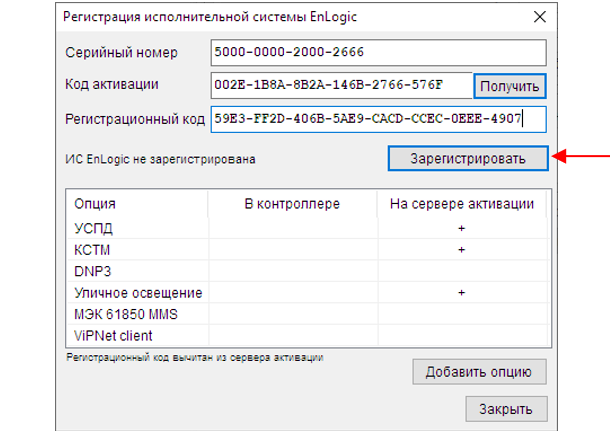The image size is (610, 431).
Task: Click the Регистрационный код label
Action: tap(135, 119)
